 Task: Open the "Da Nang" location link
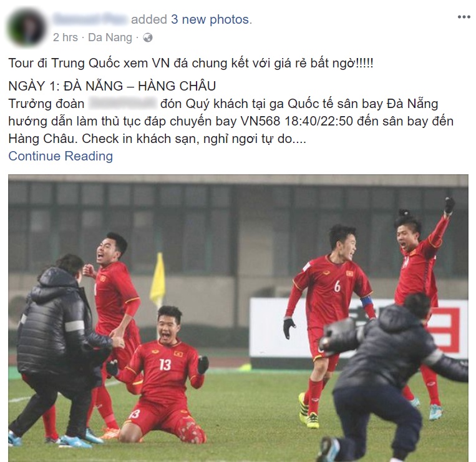(110, 37)
